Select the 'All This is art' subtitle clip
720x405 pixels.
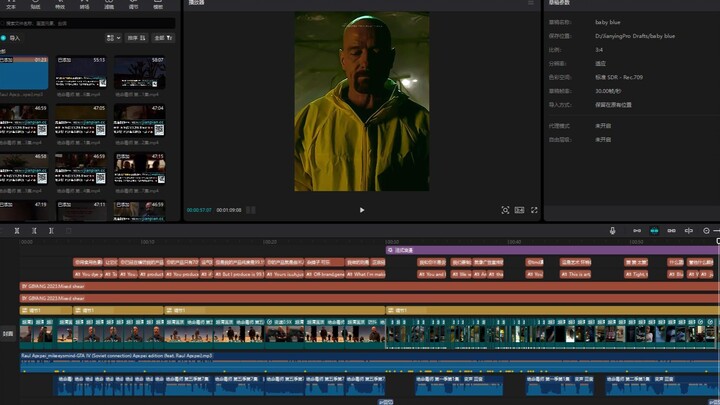(x=575, y=274)
